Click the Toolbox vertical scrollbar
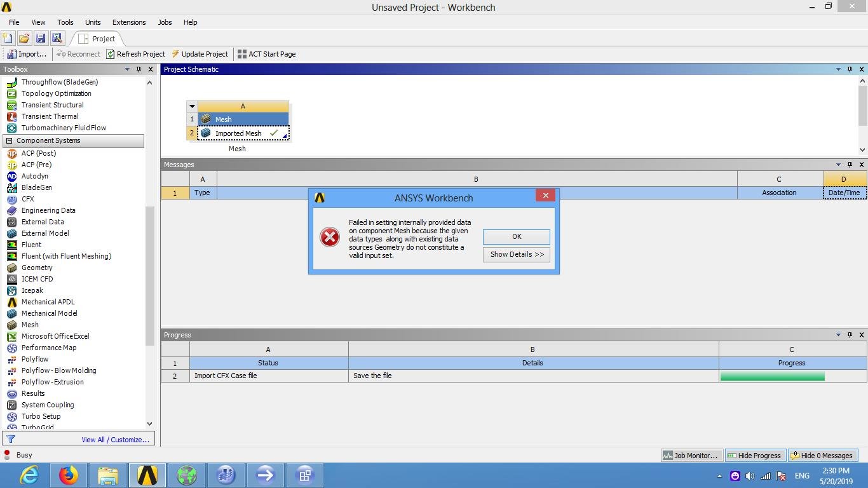The image size is (868, 488). pos(150,276)
